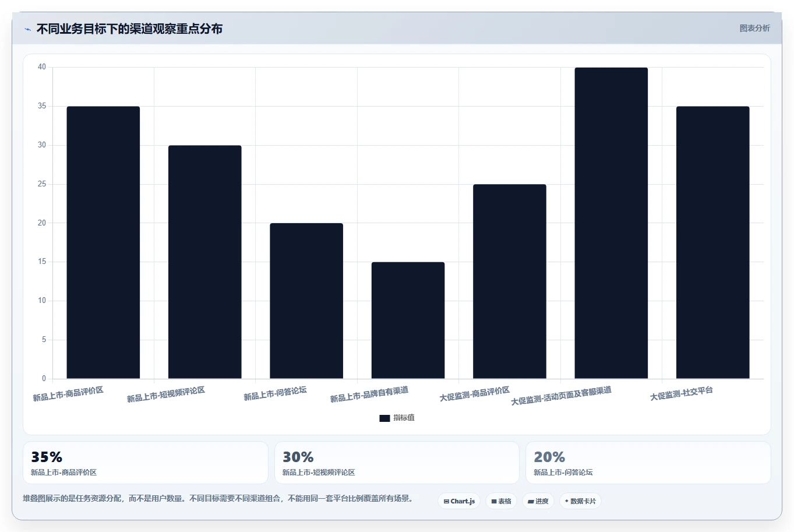The image size is (794, 532).
Task: Click the 新品上市-商品评价区 bar
Action: coord(103,242)
